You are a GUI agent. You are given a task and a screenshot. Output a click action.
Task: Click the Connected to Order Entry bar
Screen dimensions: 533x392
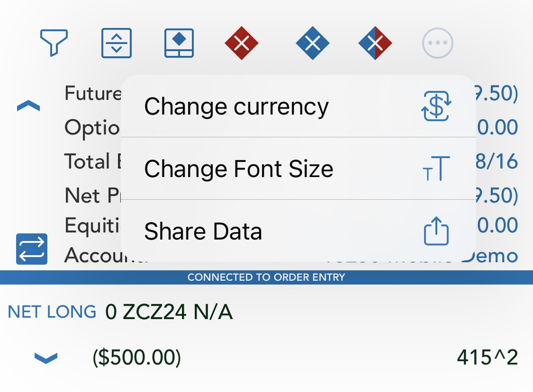pyautogui.click(x=266, y=277)
